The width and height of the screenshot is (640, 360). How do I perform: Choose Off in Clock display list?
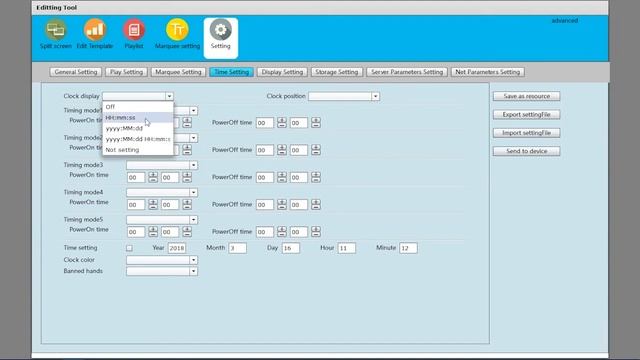coord(138,107)
